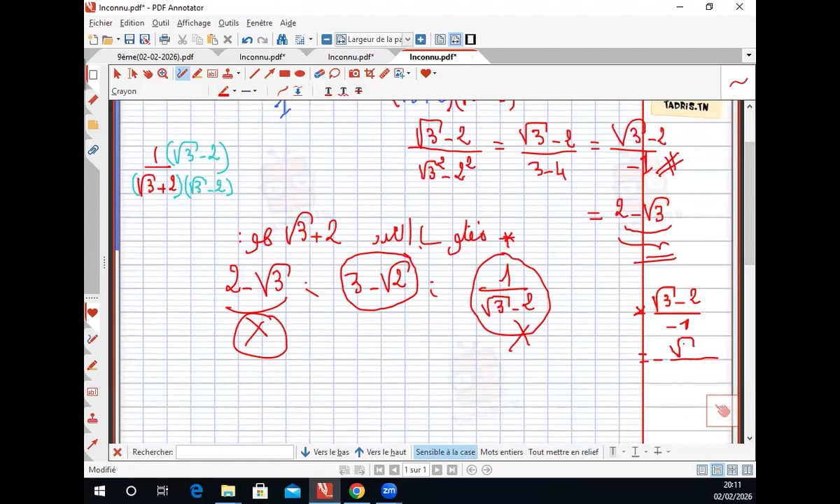The image size is (840, 504).
Task: Open the paperclip attachments sidebar
Action: (92, 150)
